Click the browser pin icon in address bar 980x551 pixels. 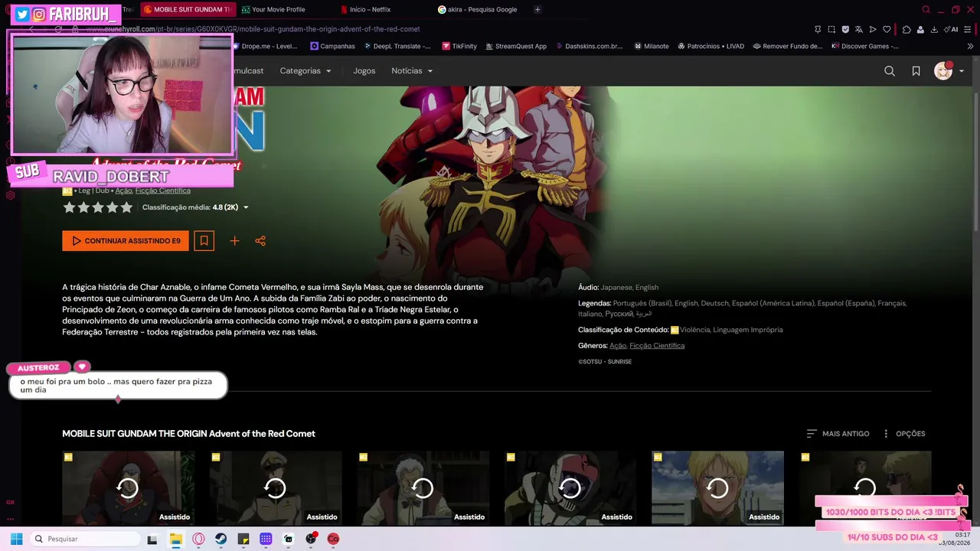(818, 29)
